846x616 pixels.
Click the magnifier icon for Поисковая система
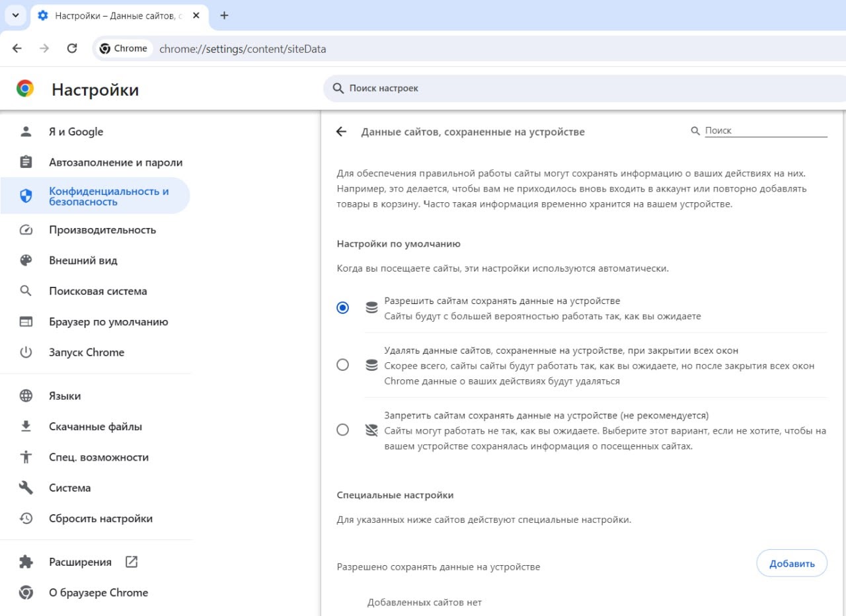[26, 291]
